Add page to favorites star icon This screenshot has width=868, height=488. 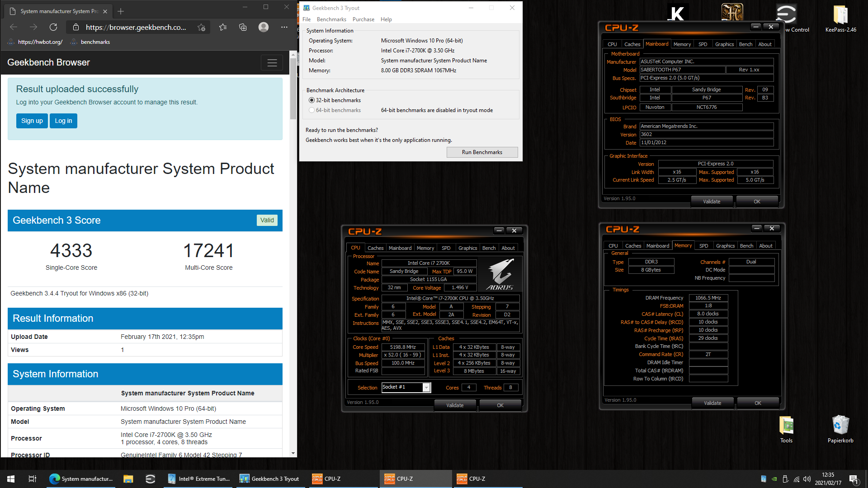202,27
